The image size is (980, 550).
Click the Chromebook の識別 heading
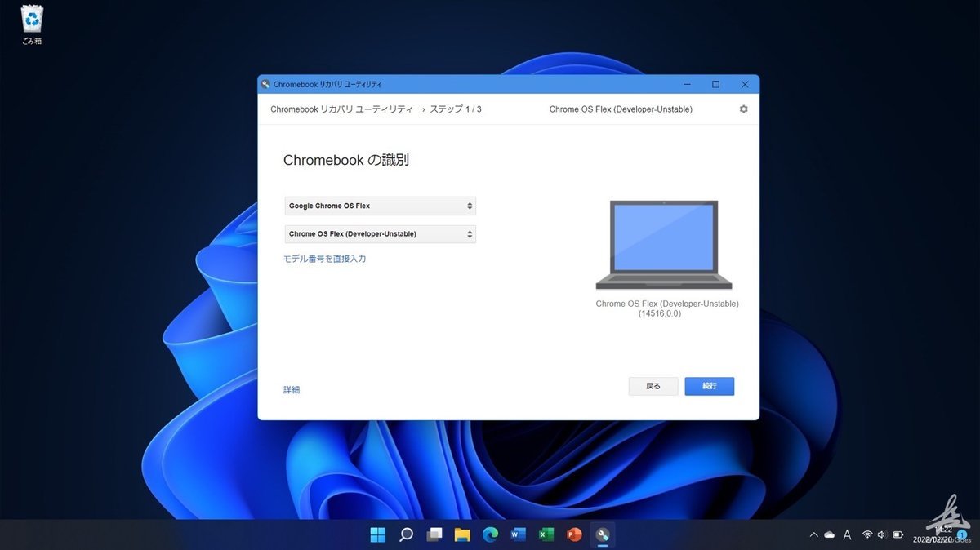pos(346,160)
